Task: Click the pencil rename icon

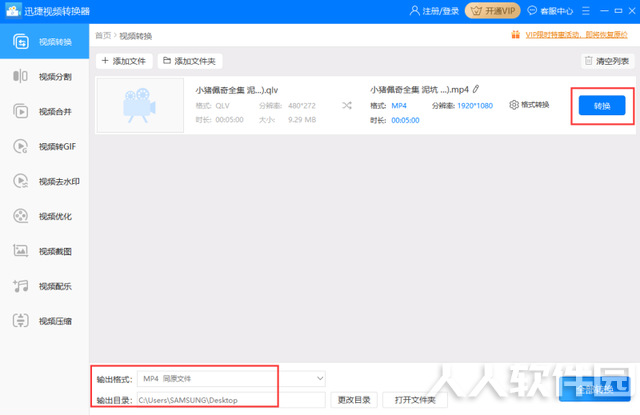Action: pyautogui.click(x=476, y=89)
